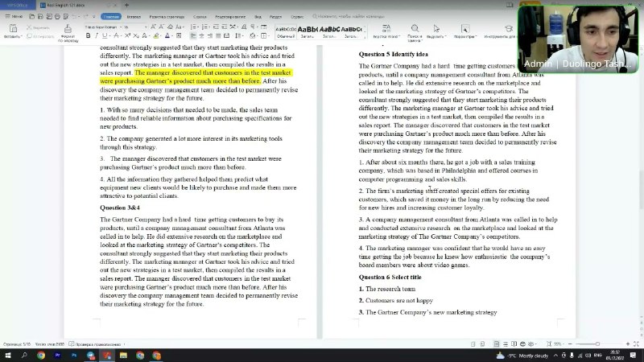Open the Select cursor dropdown
This screenshot has width=644, height=362.
click(436, 31)
